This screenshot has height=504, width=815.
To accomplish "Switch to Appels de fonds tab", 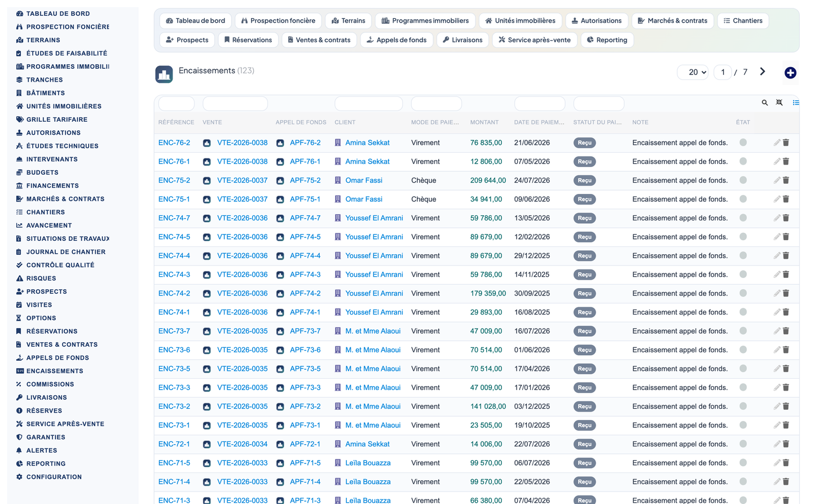I will point(396,40).
